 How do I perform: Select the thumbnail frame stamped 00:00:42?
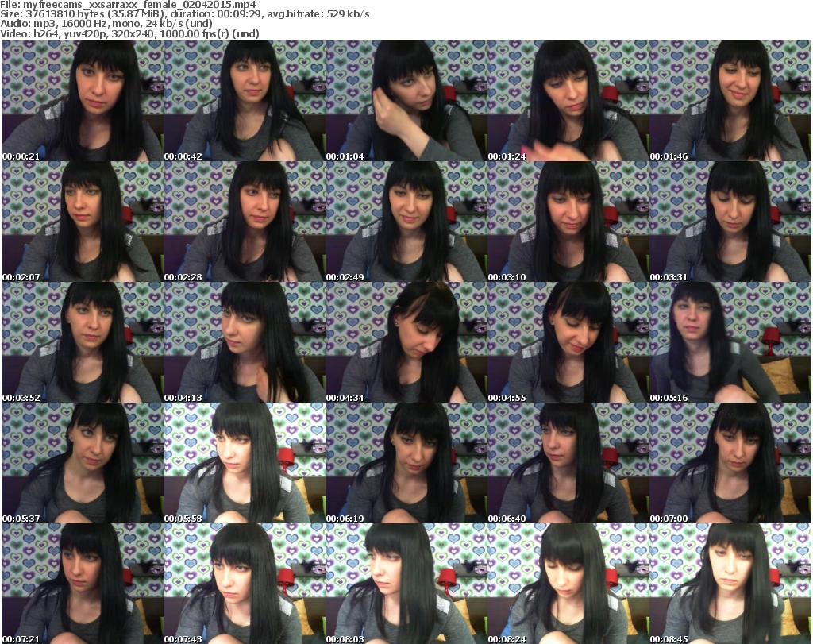245,101
